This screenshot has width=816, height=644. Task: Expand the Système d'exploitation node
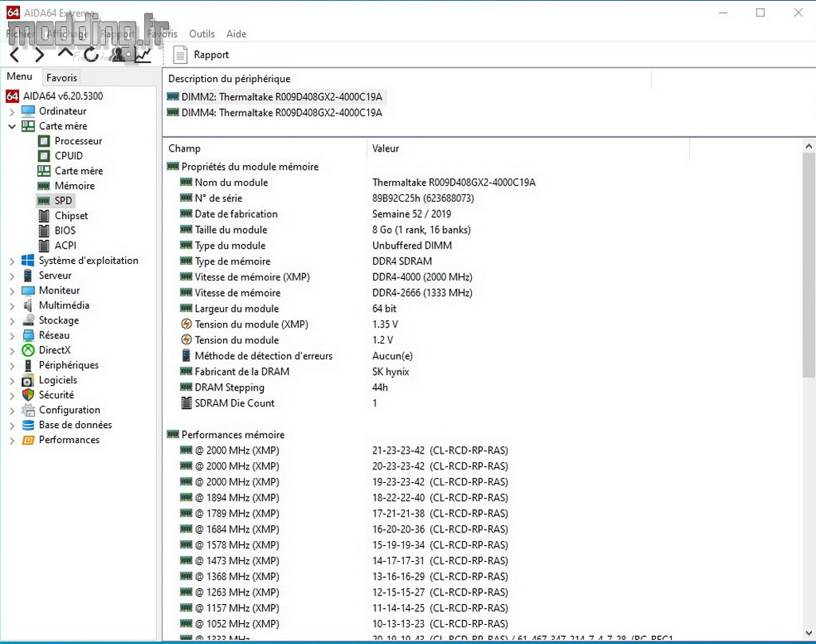click(12, 261)
